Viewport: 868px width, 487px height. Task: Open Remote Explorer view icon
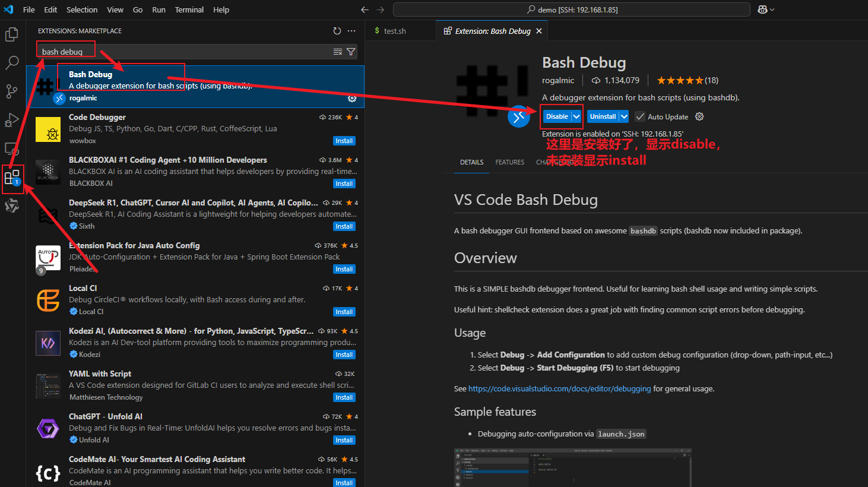coord(12,148)
